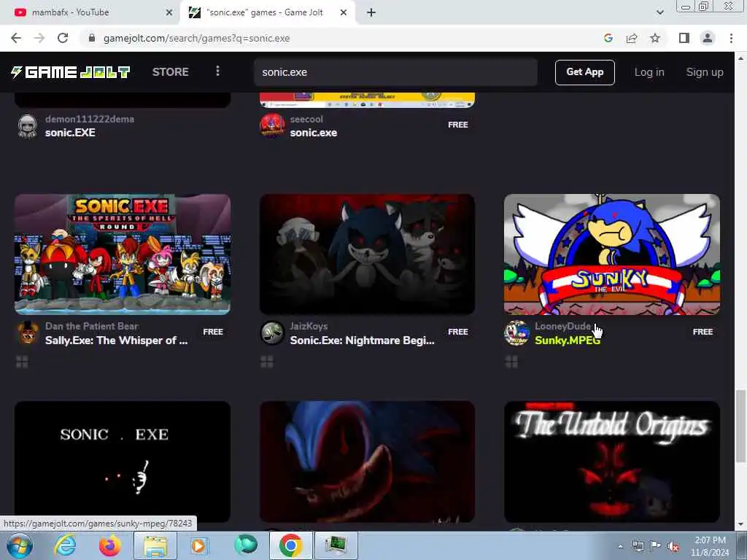Click the browser forward arrow

pos(39,38)
